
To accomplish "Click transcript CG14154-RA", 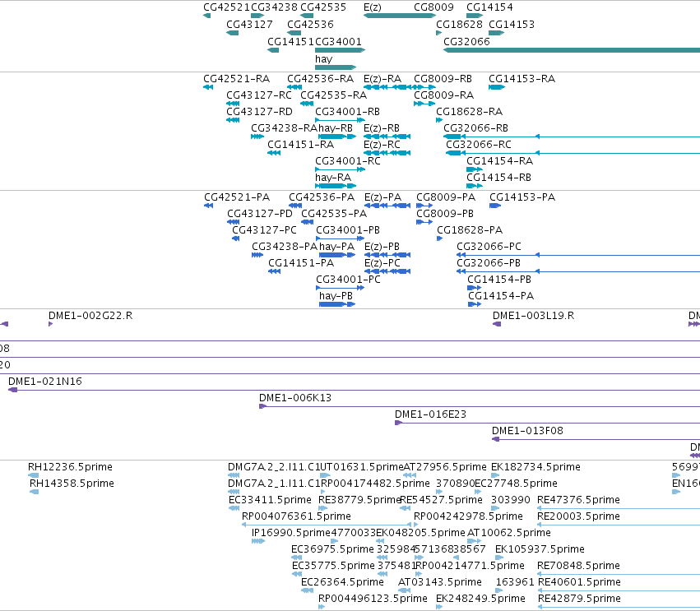I will tap(500, 161).
